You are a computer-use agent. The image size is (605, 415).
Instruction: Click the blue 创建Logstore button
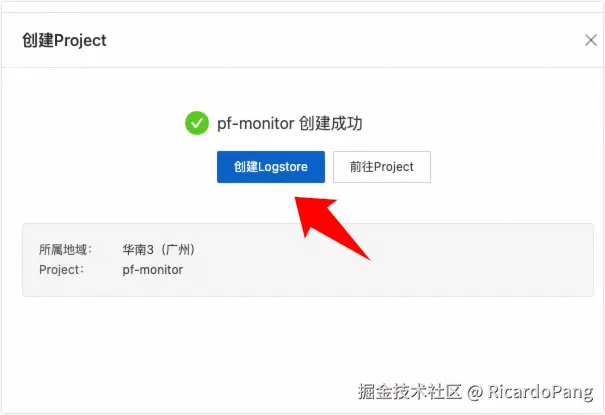pos(270,167)
